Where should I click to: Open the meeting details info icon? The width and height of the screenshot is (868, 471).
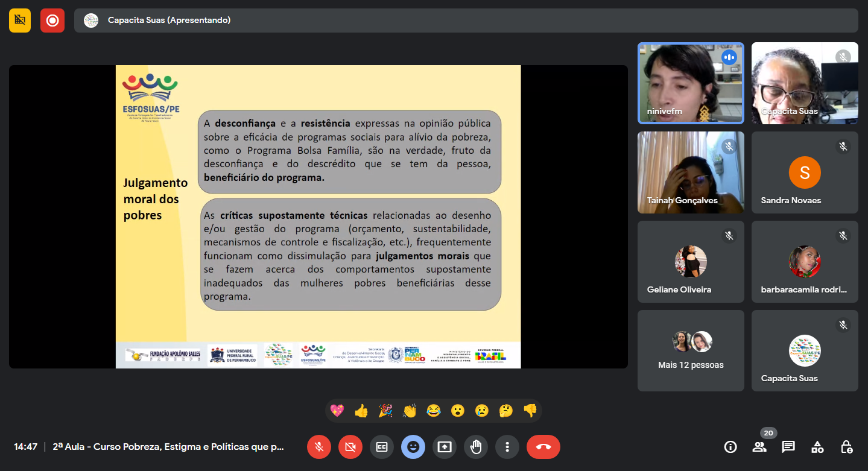pos(730,447)
